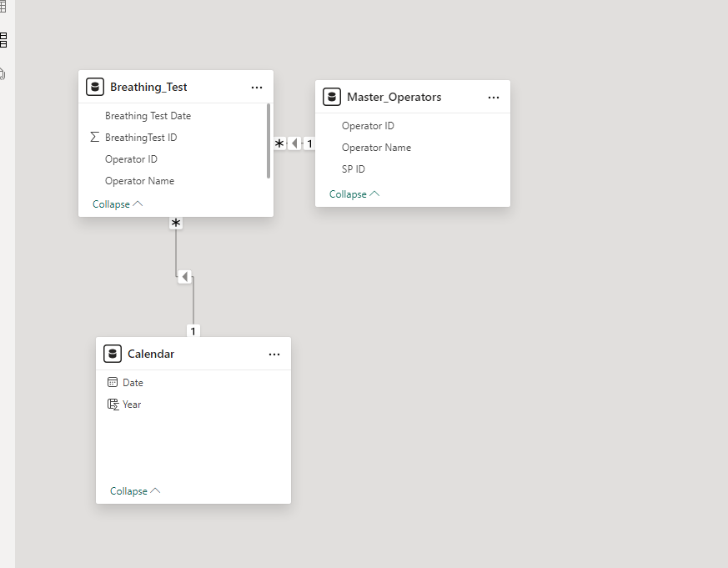Click the Calendar table database icon
Viewport: 728px width, 568px height.
(x=113, y=354)
